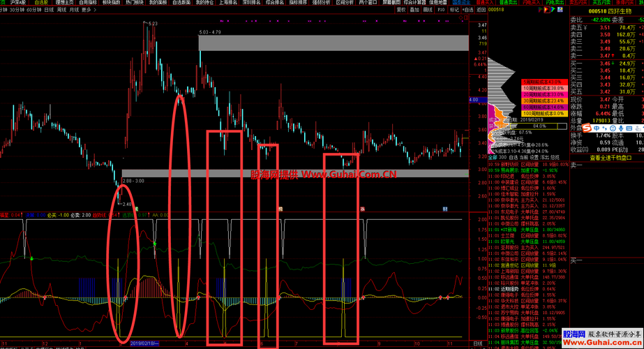Open 板块指数 top menu tab
This screenshot has width=644, height=349.
[x=112, y=3]
